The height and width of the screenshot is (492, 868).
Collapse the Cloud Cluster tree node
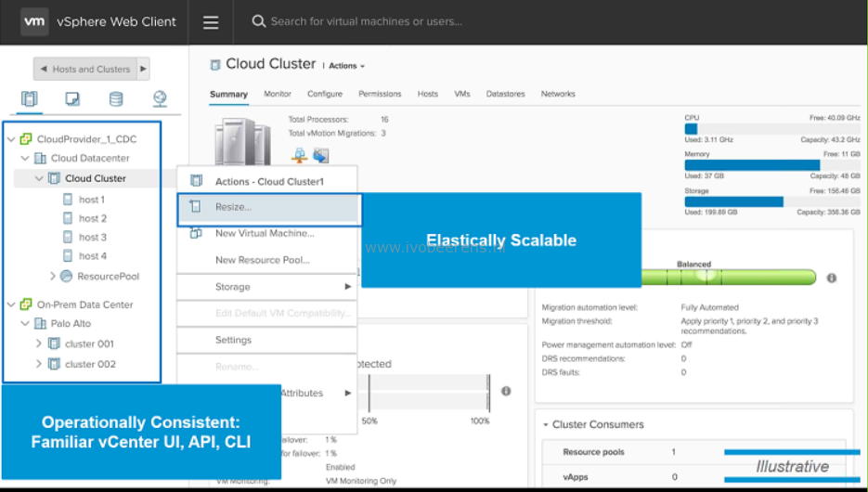click(x=39, y=178)
